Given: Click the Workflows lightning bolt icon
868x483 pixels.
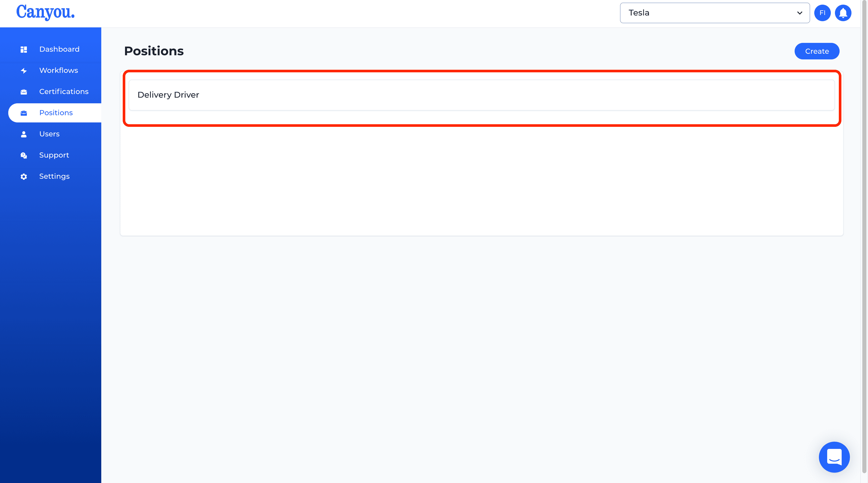Looking at the screenshot, I should click(24, 71).
